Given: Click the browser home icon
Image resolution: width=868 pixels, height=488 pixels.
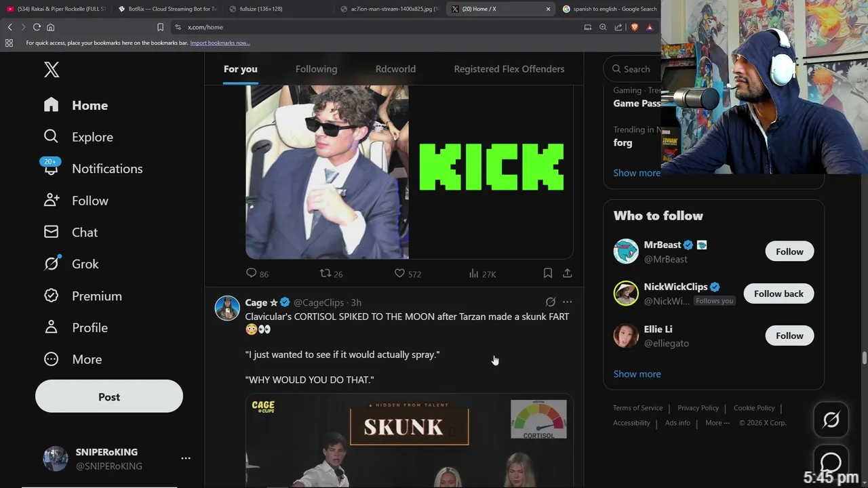Looking at the screenshot, I should tap(50, 27).
